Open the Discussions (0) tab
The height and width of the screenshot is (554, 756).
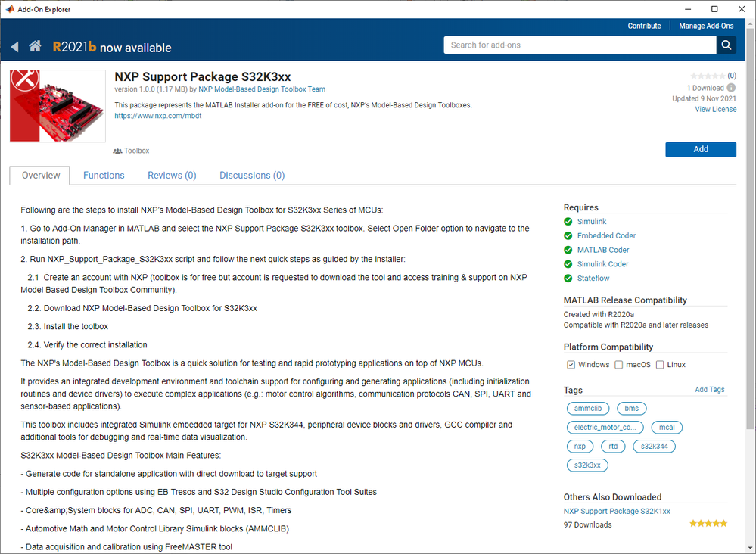click(x=252, y=176)
